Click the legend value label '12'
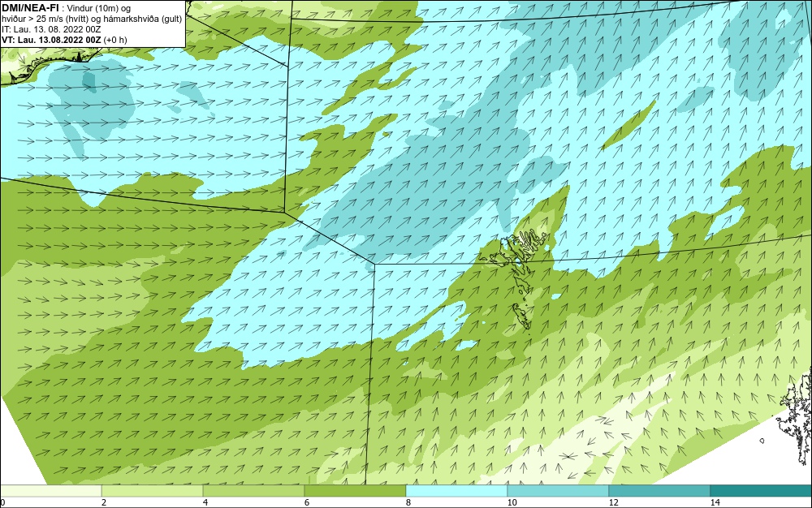 [614, 502]
